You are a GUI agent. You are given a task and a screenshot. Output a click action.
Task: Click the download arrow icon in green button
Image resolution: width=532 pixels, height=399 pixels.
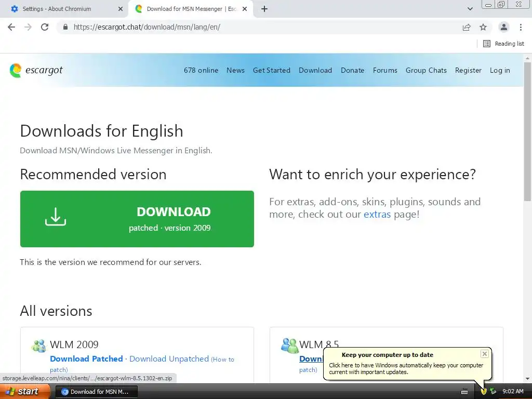tap(56, 217)
